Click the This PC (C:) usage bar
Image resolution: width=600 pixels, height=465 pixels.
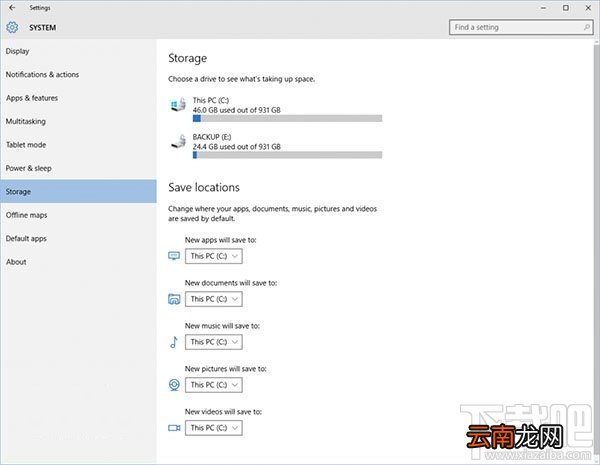287,118
